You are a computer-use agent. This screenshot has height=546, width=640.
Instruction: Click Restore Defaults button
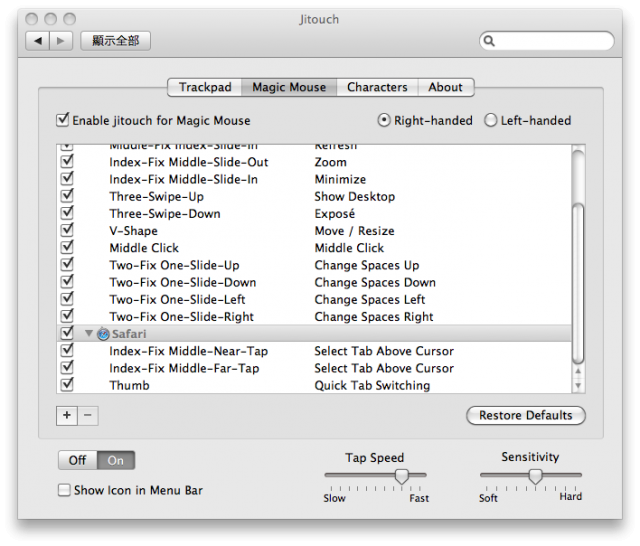click(526, 415)
